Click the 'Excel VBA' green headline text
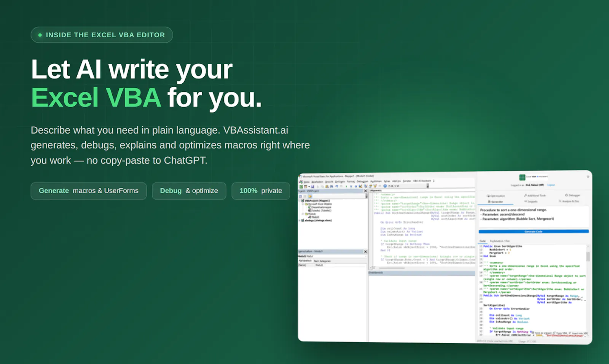Image resolution: width=609 pixels, height=364 pixels. [96, 98]
